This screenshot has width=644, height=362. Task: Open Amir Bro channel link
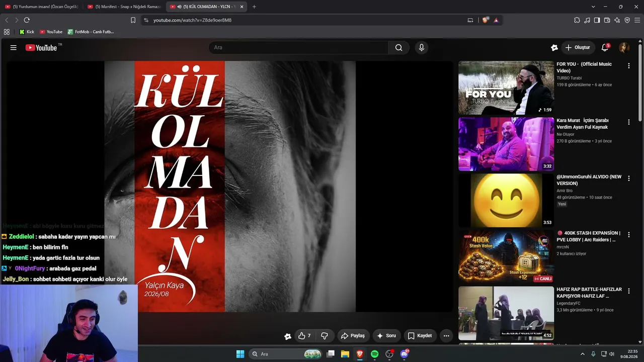565,191
